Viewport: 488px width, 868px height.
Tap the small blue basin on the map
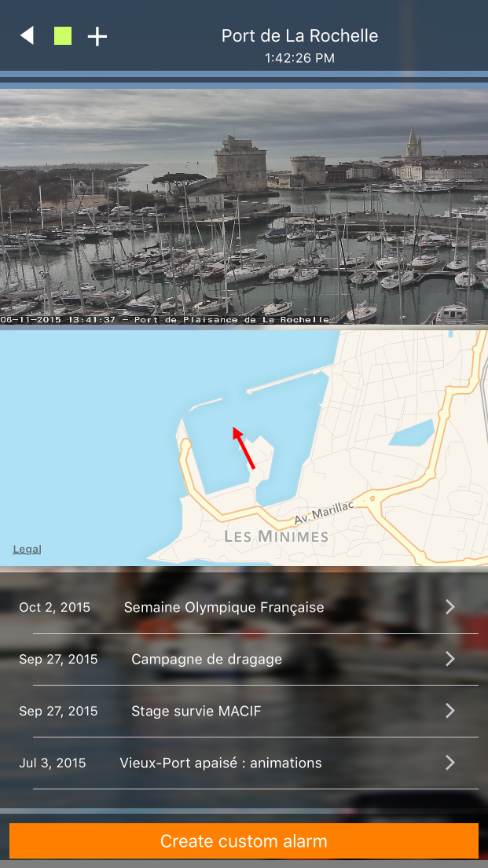click(412, 432)
